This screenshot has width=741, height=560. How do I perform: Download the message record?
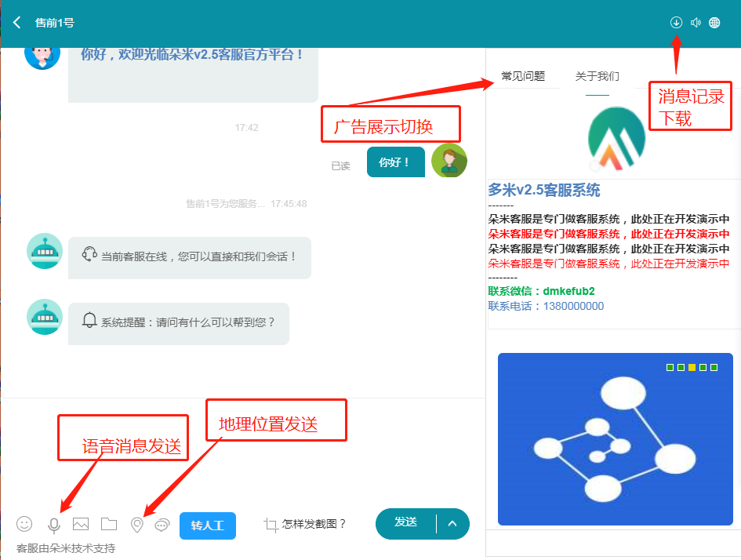pyautogui.click(x=676, y=22)
